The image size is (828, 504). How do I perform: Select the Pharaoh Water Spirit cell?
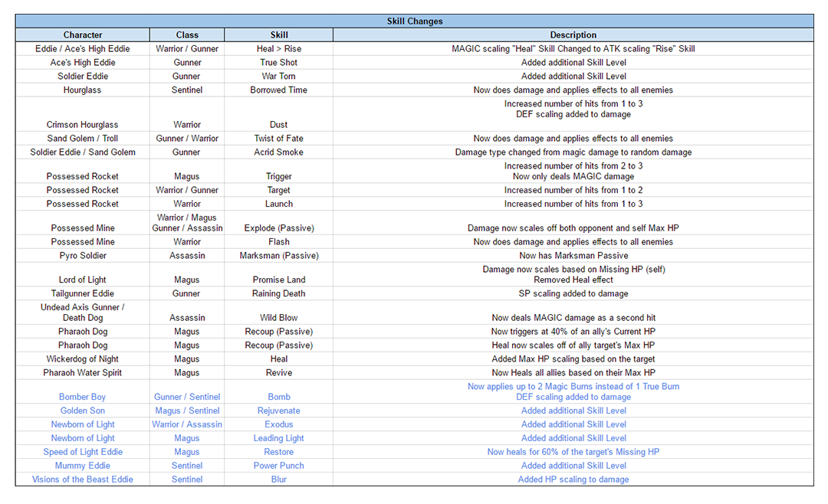(83, 373)
